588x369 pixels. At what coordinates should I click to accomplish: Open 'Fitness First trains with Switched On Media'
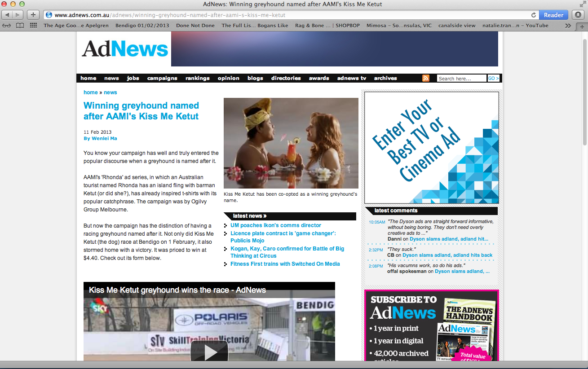point(285,264)
